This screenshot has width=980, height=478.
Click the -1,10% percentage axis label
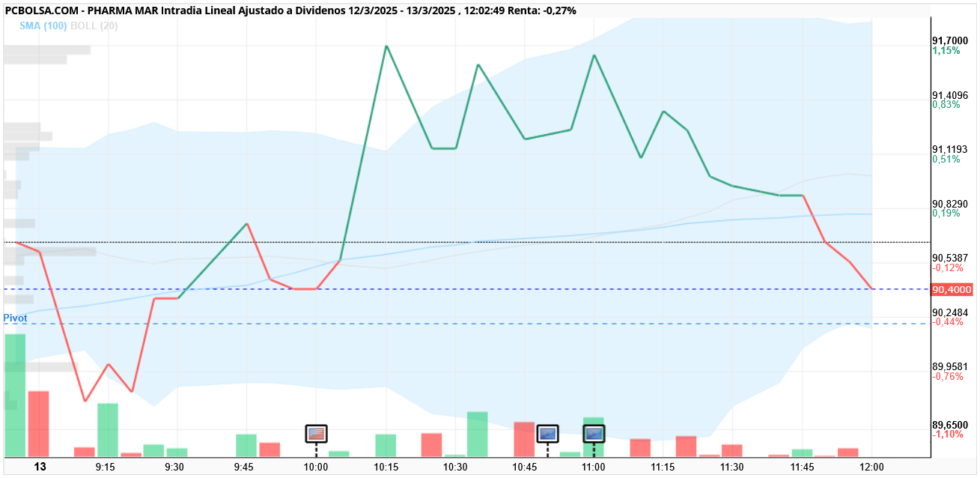(x=947, y=435)
